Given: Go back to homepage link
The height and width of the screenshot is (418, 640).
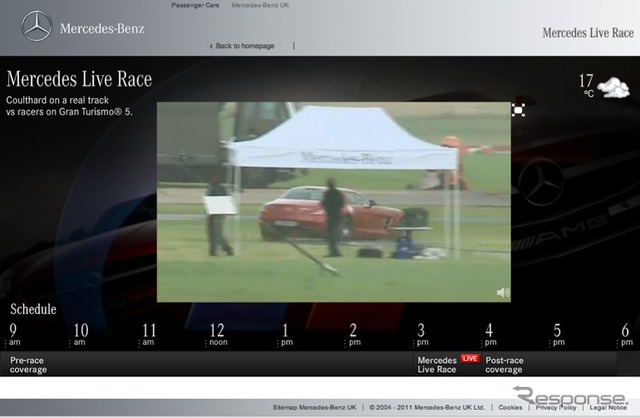Looking at the screenshot, I should point(242,46).
